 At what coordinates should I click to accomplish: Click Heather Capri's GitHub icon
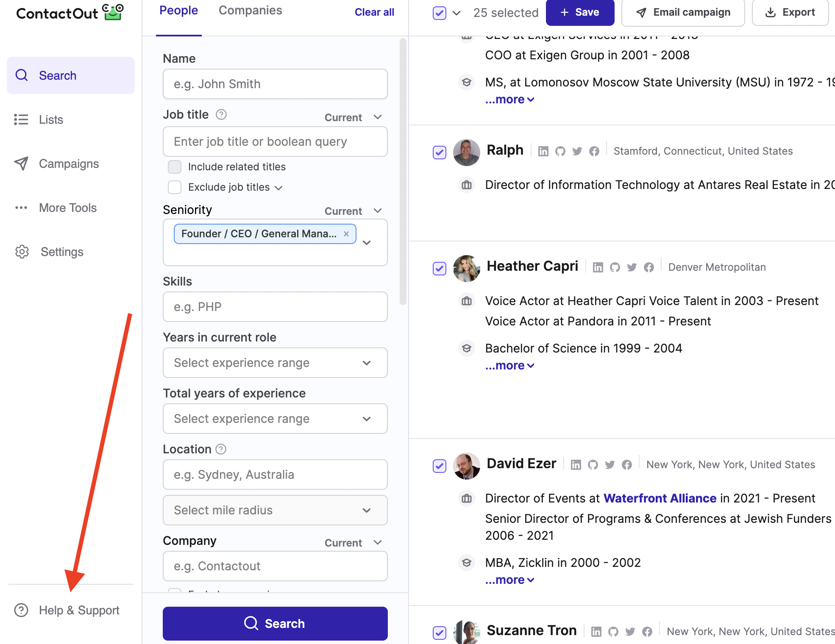click(615, 267)
